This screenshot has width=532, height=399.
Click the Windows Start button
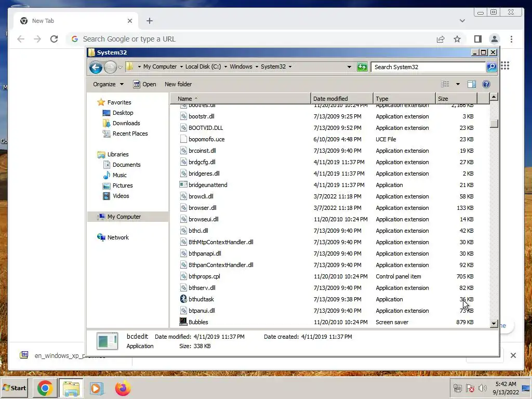(14, 388)
